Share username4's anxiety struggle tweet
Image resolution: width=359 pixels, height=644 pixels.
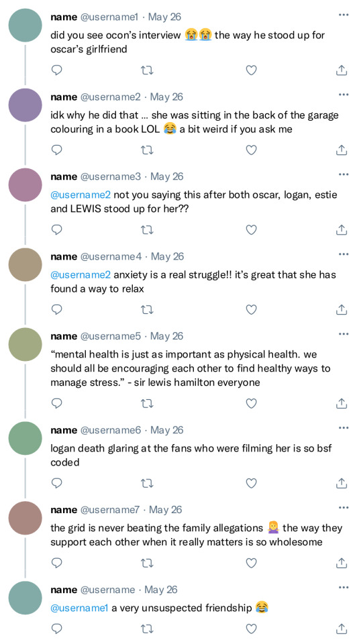click(x=342, y=310)
